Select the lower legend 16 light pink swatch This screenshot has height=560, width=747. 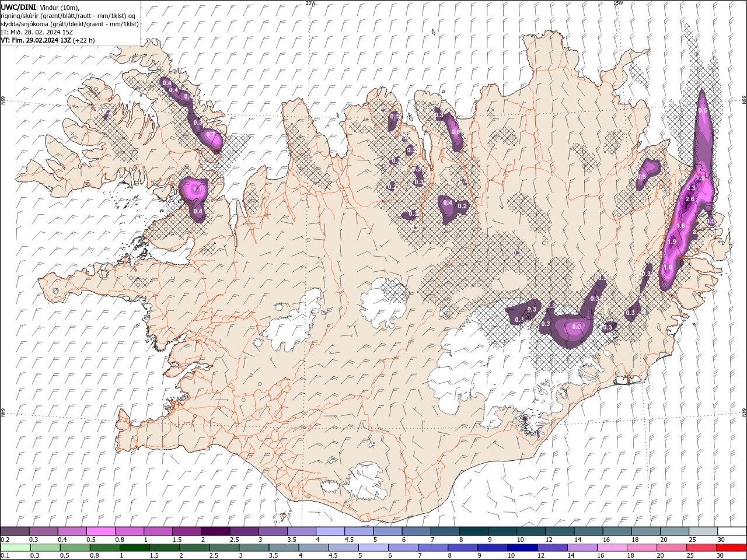(612, 548)
